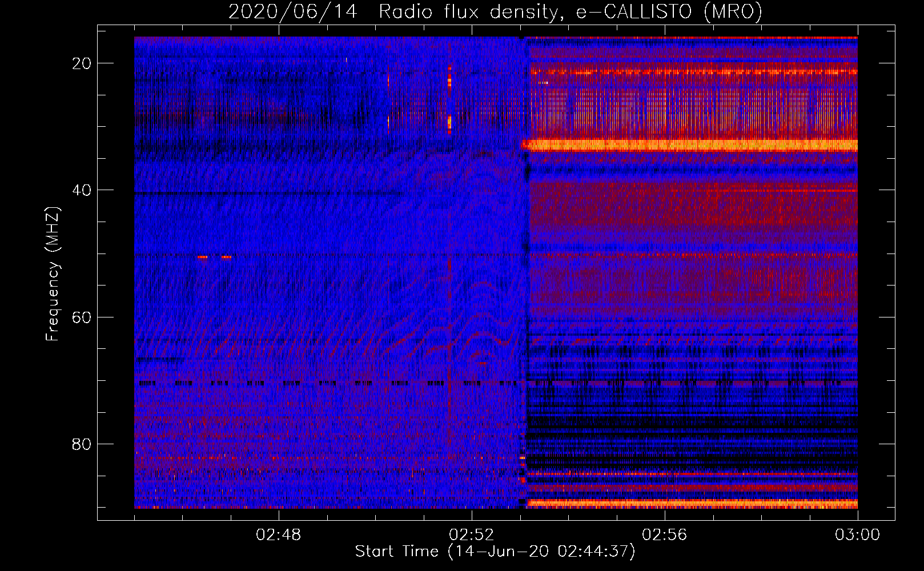924x571 pixels.
Task: Click the 02:48 time tick label
Action: point(279,535)
